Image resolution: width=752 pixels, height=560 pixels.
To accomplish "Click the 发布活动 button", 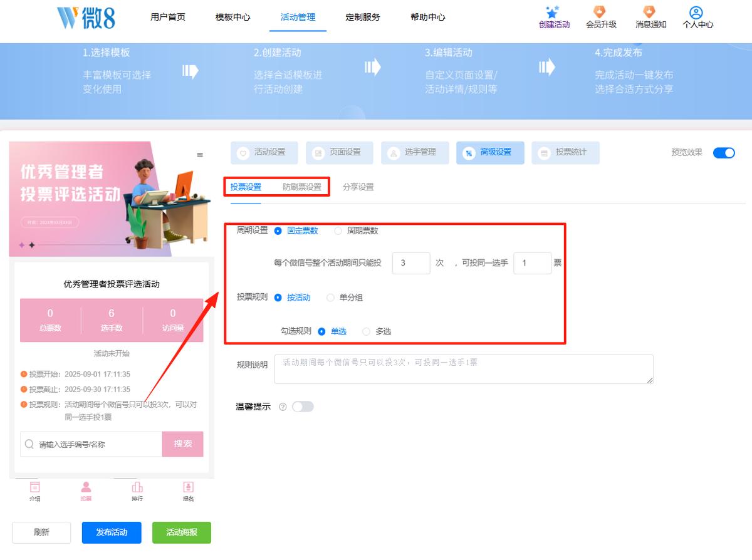I will tap(112, 532).
